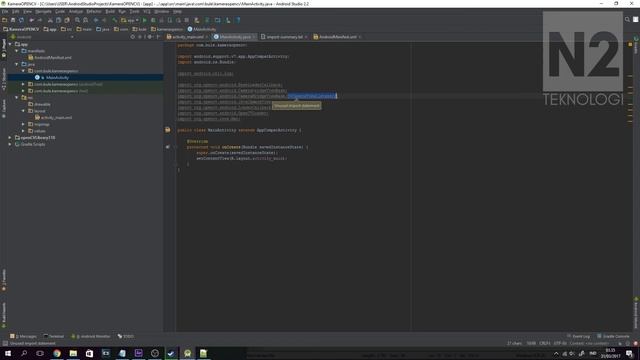Screen dimensions: 640x360
Task: Open the Navigate menu
Action: coord(43,11)
